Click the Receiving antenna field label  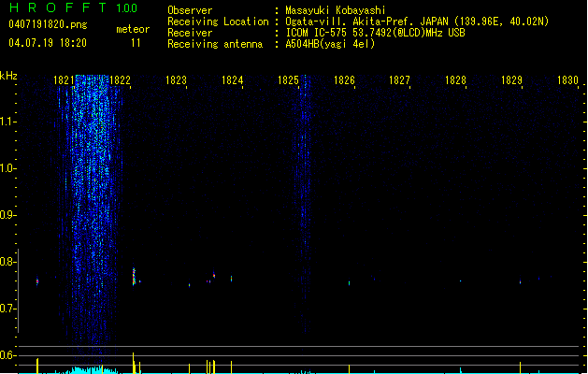[215, 44]
